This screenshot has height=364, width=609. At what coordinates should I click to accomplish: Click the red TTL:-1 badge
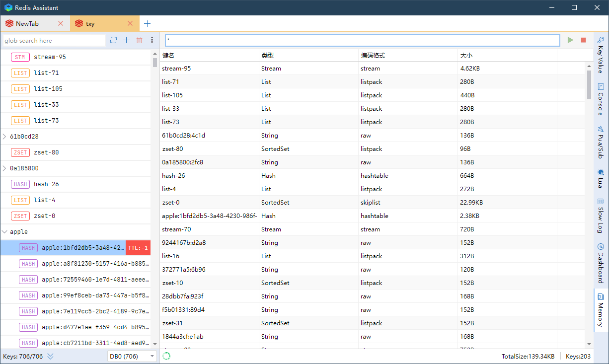(138, 248)
